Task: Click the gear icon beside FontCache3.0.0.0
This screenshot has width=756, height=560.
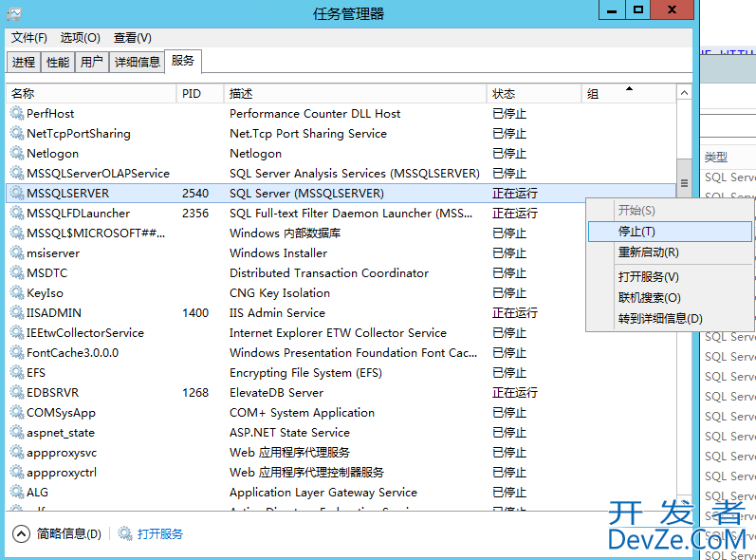Action: point(17,352)
